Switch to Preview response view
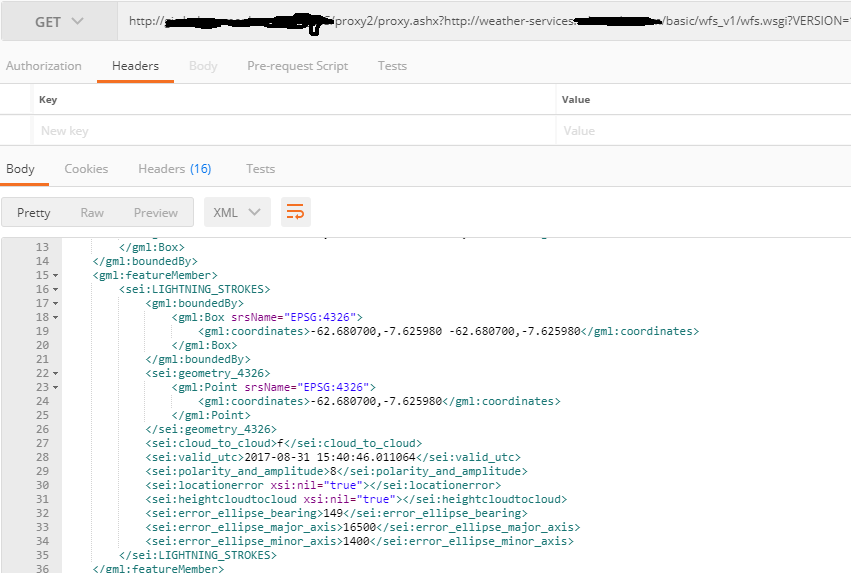This screenshot has width=851, height=573. coord(156,213)
